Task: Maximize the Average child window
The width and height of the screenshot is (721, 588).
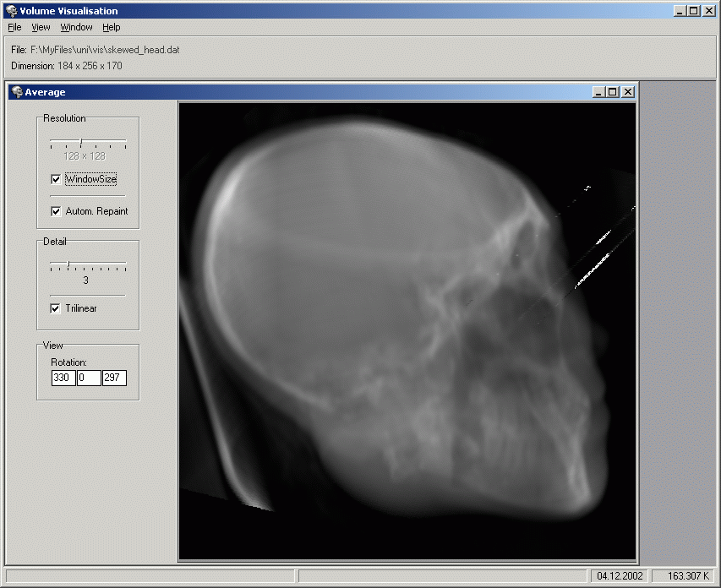Action: 613,92
